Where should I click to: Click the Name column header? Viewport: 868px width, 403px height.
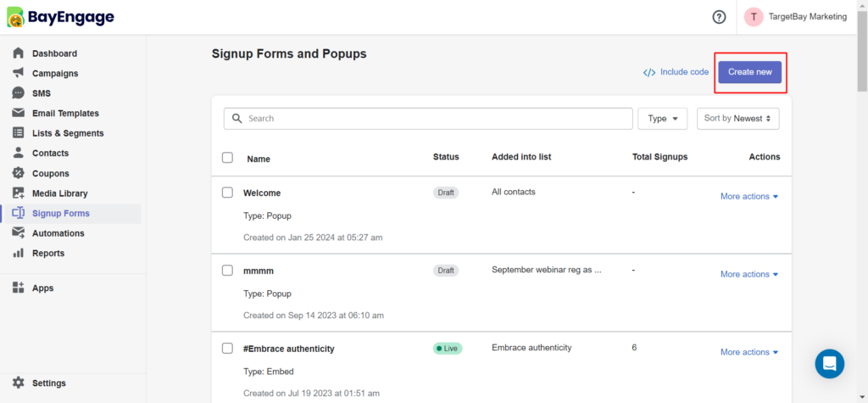tap(259, 160)
